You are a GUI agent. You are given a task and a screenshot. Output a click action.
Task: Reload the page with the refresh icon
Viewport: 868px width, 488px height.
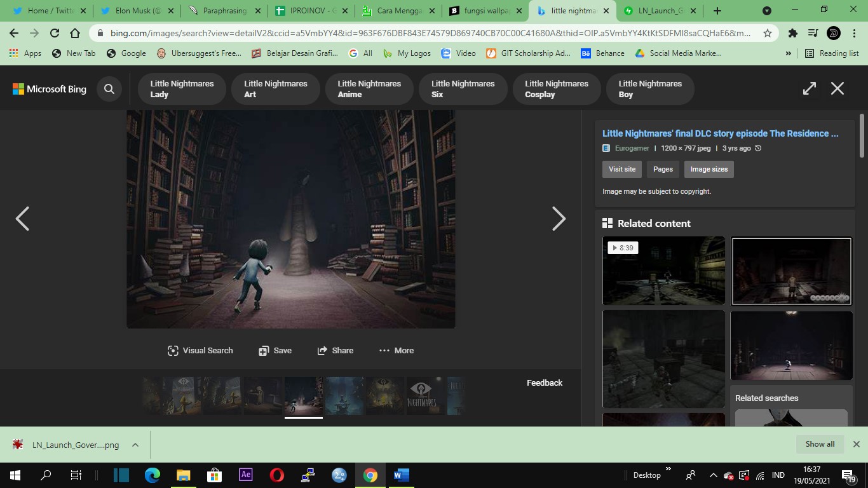tap(55, 33)
